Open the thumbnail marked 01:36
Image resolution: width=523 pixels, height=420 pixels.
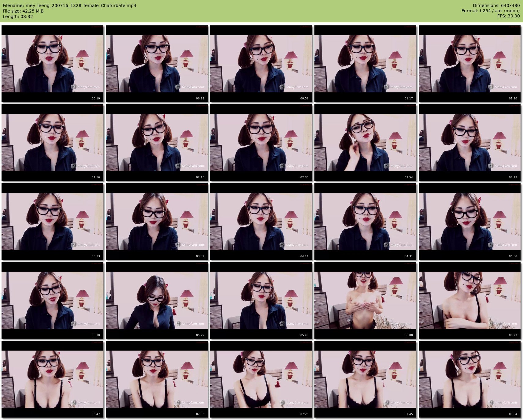tap(469, 64)
